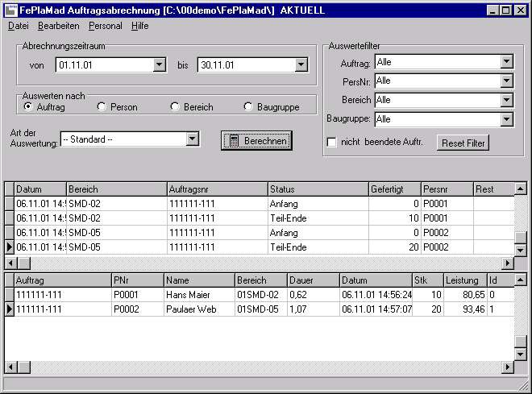Click the Status column header in upper table

[x=317, y=189]
